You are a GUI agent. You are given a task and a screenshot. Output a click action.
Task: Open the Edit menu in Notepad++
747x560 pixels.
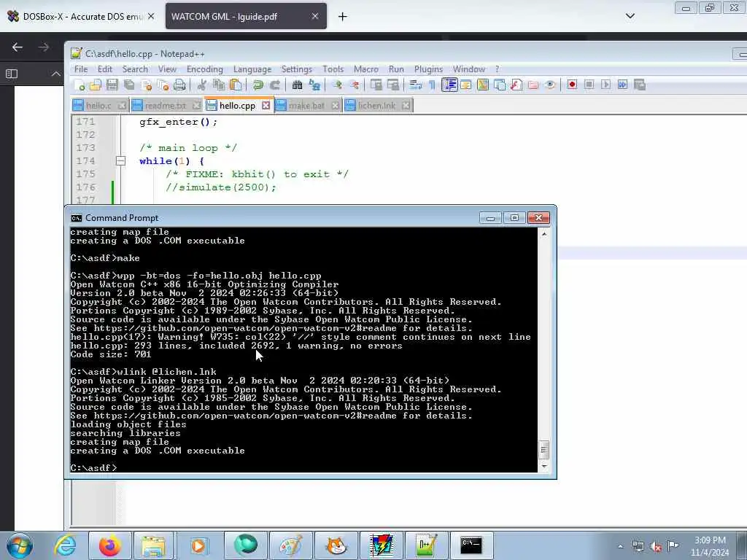click(x=105, y=69)
